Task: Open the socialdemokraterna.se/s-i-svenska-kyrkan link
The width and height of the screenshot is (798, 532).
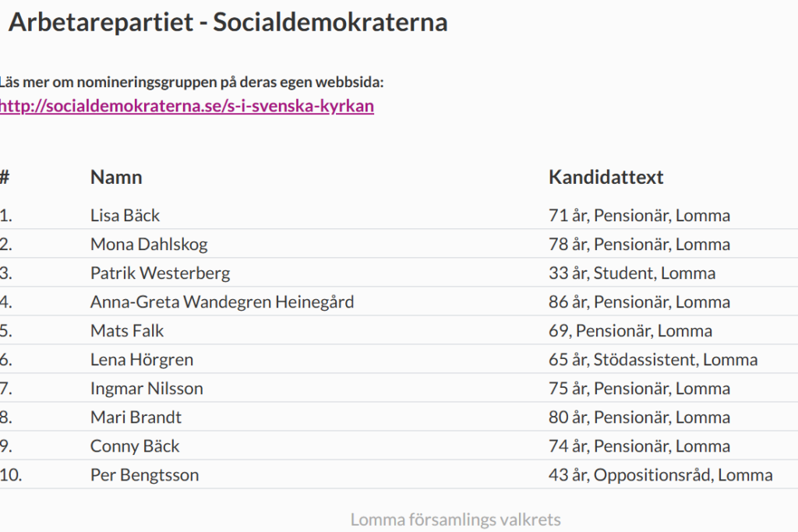Action: 187,107
